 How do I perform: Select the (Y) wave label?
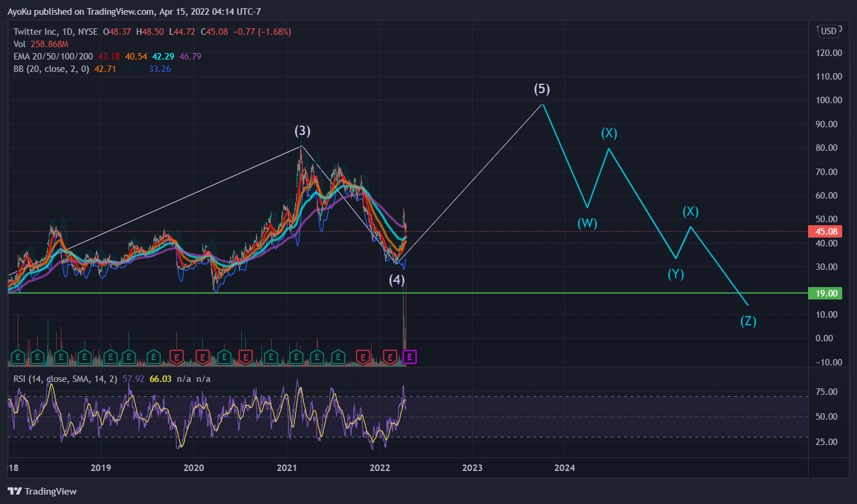click(x=676, y=274)
